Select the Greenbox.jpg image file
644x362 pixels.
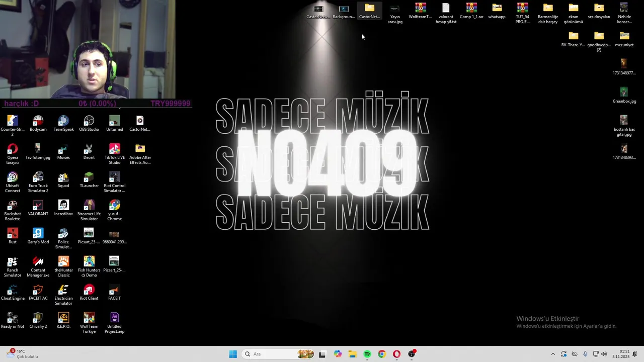[624, 96]
